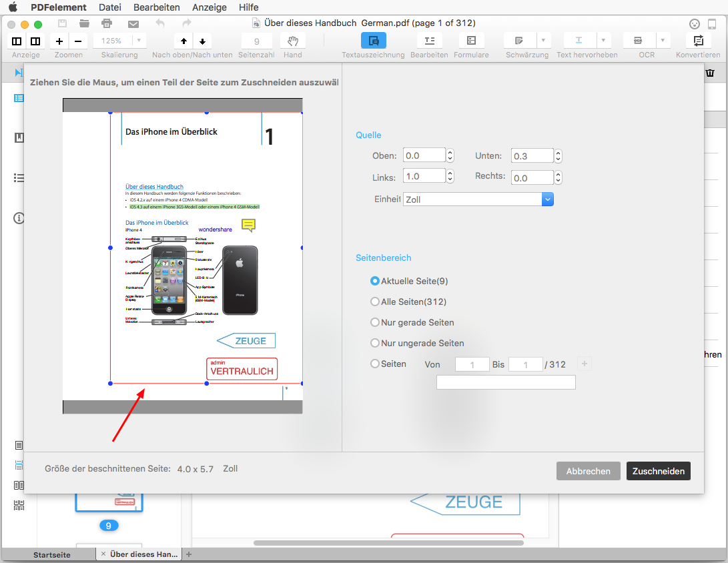This screenshot has width=728, height=563.
Task: Open the document info panel
Action: point(19,217)
